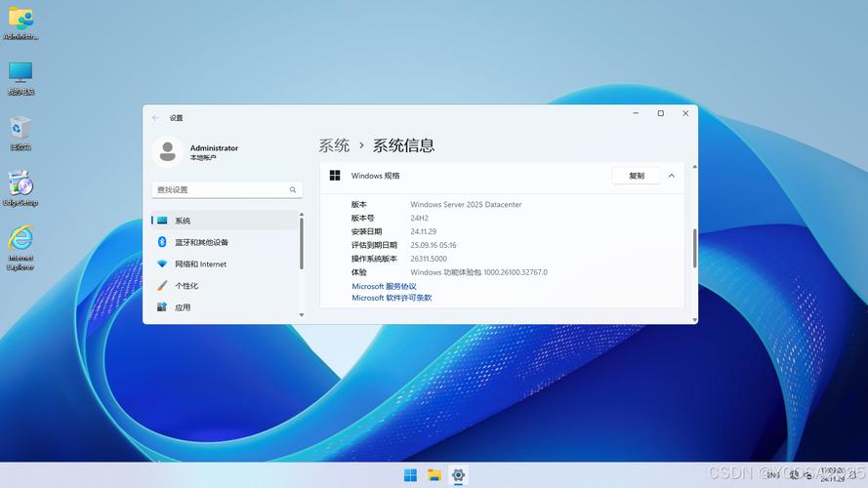Go to the 系统 breadcrumb in the header

(334, 145)
